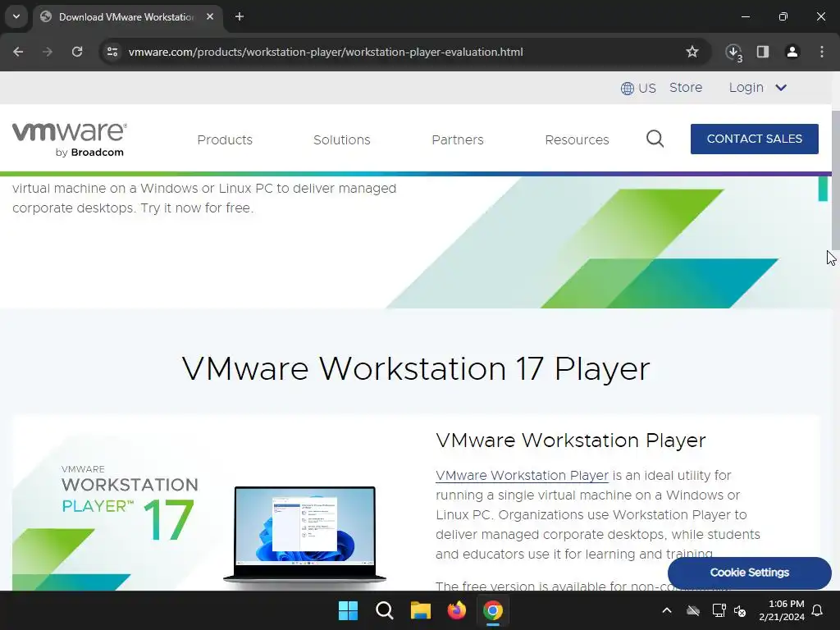View site information icon in address bar
Image resolution: width=840 pixels, height=630 pixels.
112,52
